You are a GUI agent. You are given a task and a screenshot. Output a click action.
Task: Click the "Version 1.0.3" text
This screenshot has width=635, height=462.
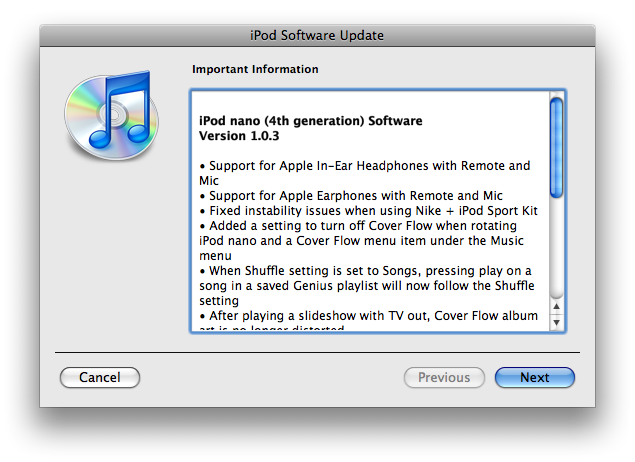coord(239,136)
